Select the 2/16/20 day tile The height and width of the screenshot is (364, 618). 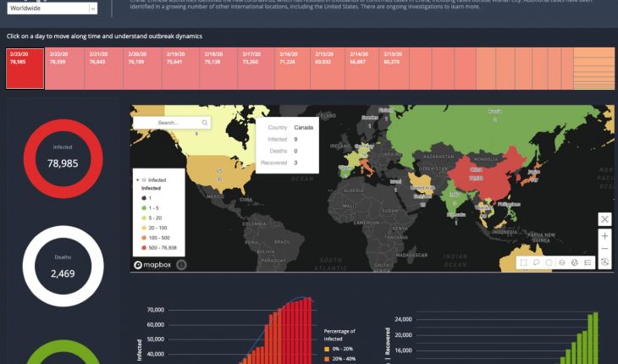click(293, 69)
